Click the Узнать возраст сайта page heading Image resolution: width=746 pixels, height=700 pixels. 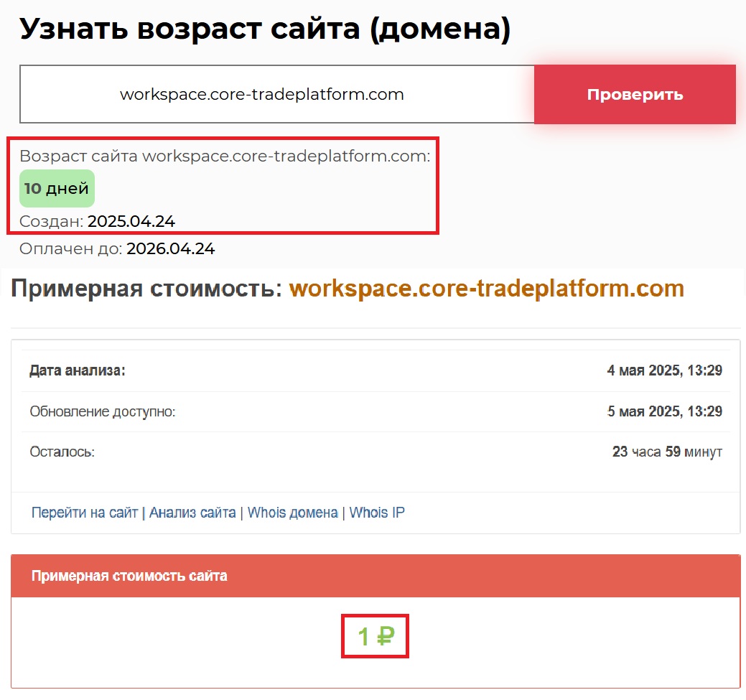point(265,29)
